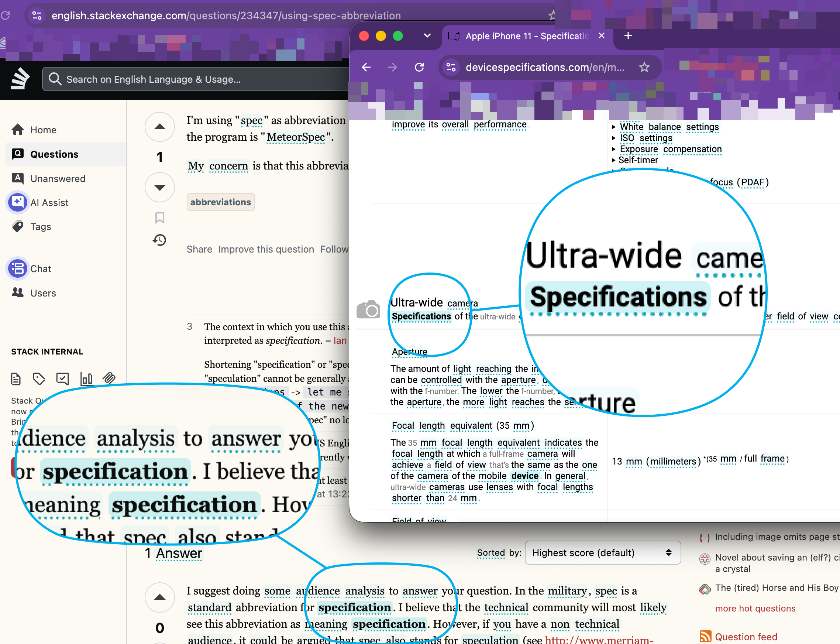Expand the Self-timer item
This screenshot has height=644, width=840.
[x=635, y=160]
